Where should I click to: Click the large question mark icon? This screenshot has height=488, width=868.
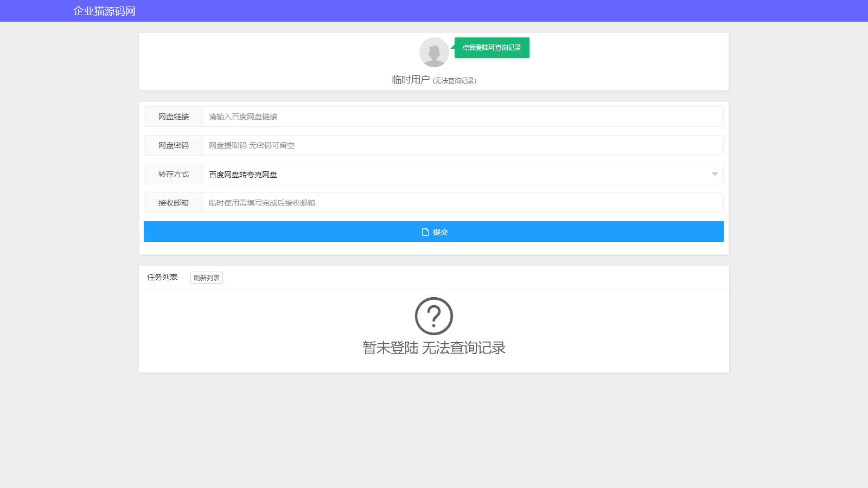pyautogui.click(x=434, y=316)
